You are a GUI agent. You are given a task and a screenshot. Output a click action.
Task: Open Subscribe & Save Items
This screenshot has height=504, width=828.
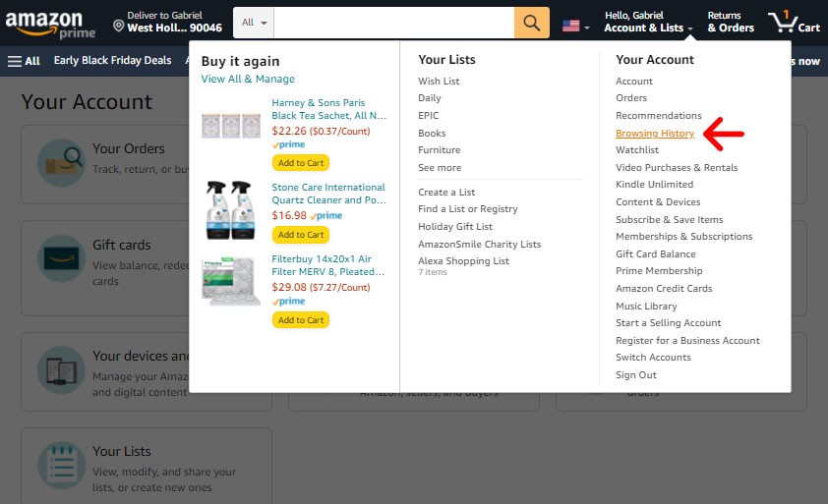click(669, 219)
